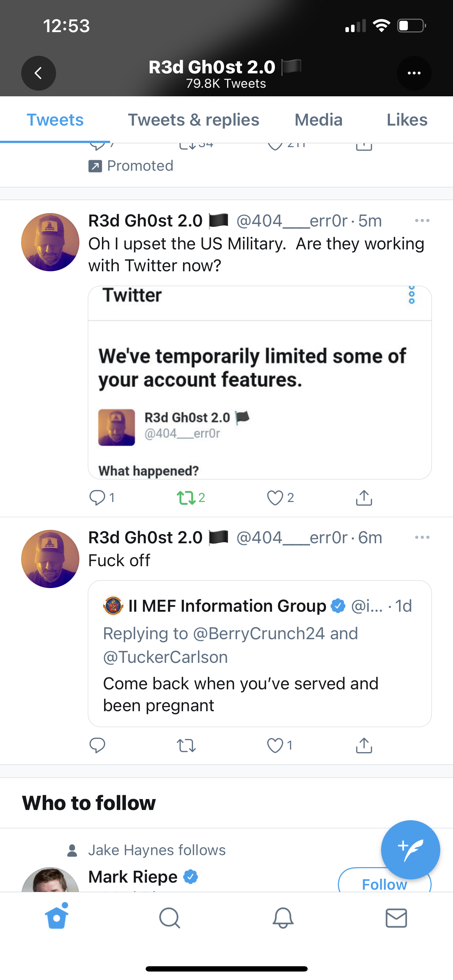
Task: Open the Search tab icon
Action: (170, 918)
